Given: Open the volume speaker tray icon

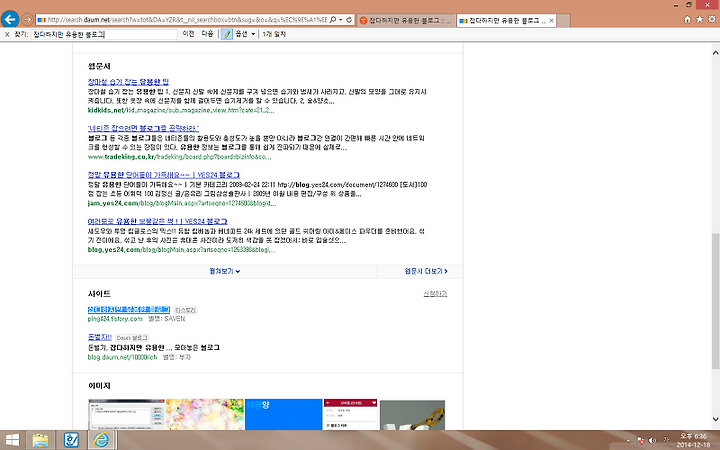Looking at the screenshot, I should pos(652,440).
